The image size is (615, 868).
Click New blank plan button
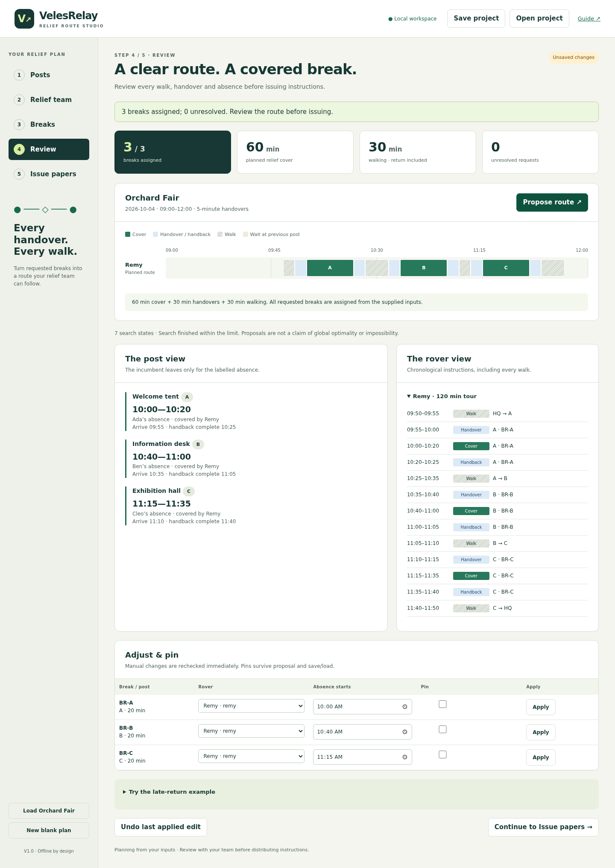[x=49, y=830]
